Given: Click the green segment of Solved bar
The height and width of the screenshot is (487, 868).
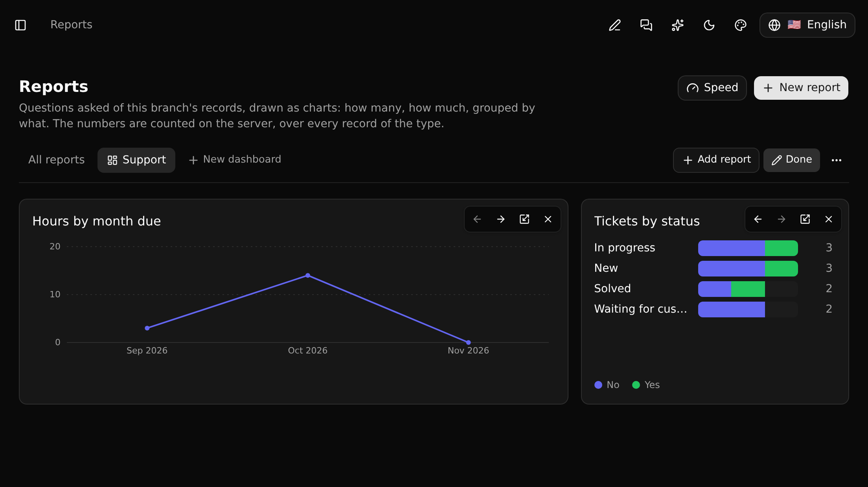Looking at the screenshot, I should coord(748,289).
